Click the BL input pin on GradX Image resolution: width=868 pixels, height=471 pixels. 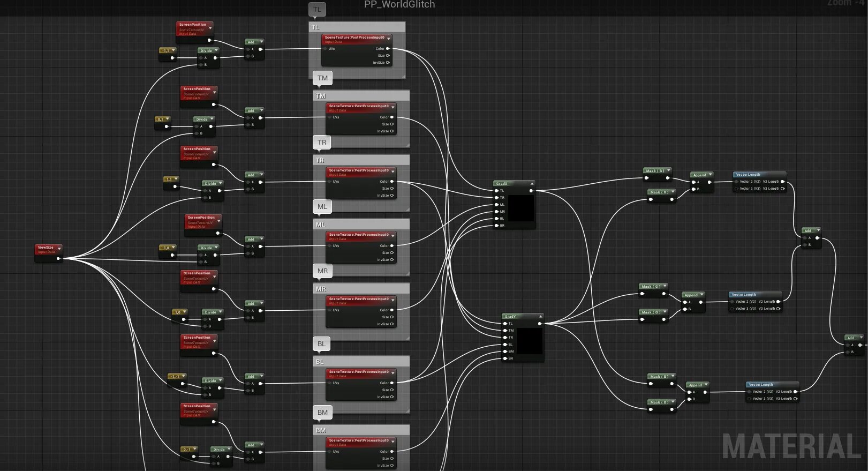coord(496,219)
